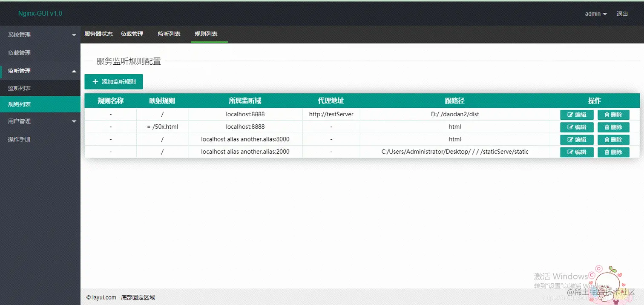The height and width of the screenshot is (305, 644).
Task: Edit the another.alias:2000 rule row
Action: [x=577, y=152]
